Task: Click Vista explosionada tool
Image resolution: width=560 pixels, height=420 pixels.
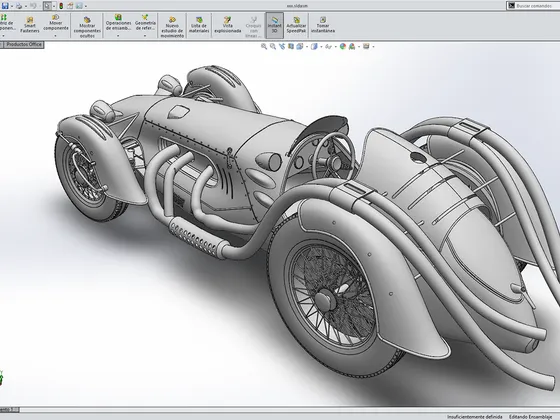Action: point(228,25)
